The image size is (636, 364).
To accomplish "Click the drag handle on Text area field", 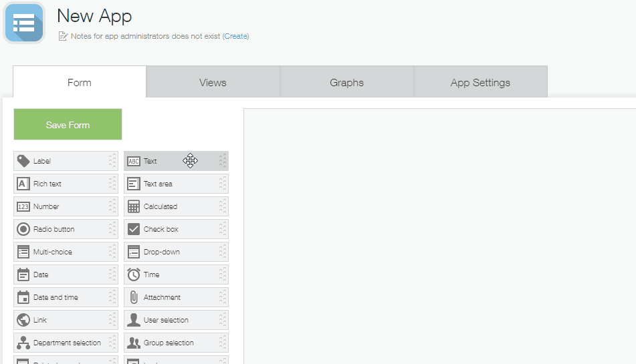I will [x=223, y=184].
